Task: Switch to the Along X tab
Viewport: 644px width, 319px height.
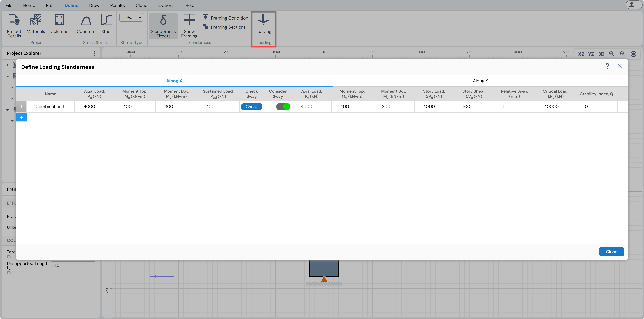Action: [174, 81]
